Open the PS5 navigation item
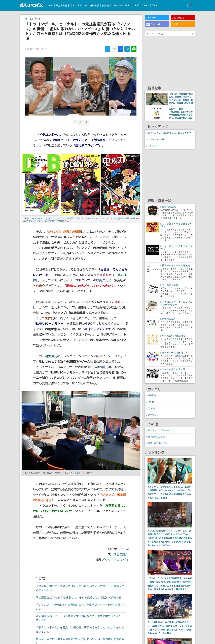This screenshot has width=215, height=644. point(137,6)
